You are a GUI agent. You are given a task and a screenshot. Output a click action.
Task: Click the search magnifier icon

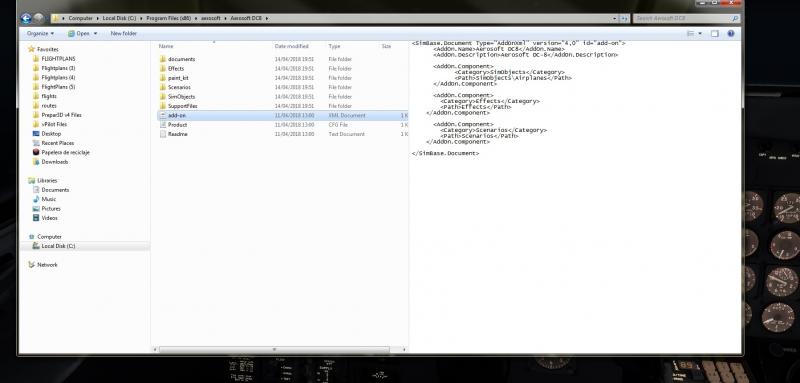[735, 18]
